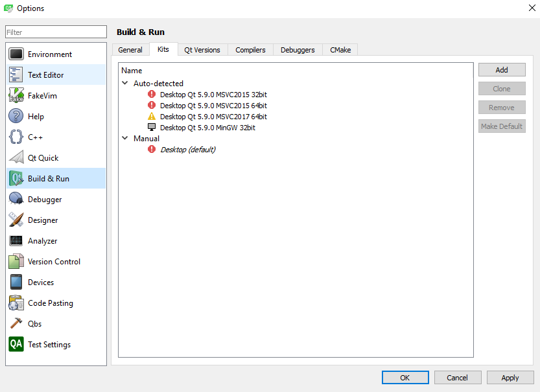This screenshot has width=540, height=392.
Task: Open the Qbs hammer icon
Action: 16,324
